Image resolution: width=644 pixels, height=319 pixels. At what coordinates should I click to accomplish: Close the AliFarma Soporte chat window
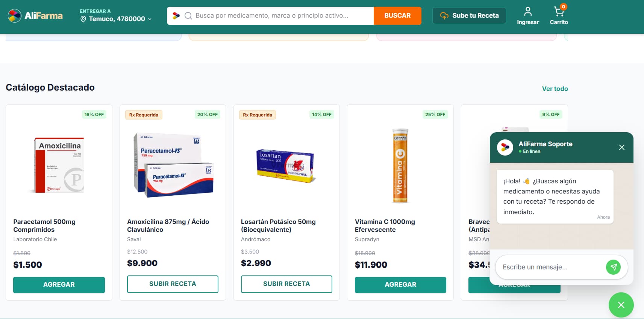click(621, 147)
